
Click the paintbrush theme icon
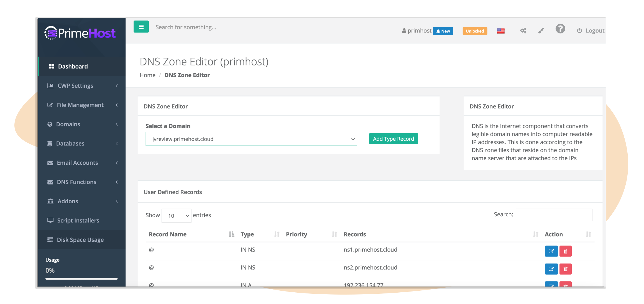(x=541, y=31)
